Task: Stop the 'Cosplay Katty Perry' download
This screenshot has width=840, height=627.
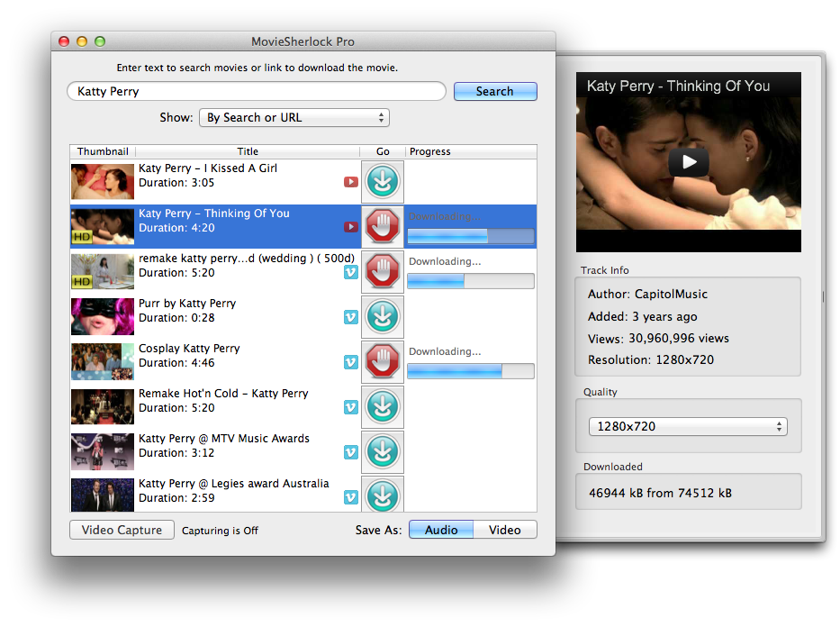Action: click(x=383, y=361)
